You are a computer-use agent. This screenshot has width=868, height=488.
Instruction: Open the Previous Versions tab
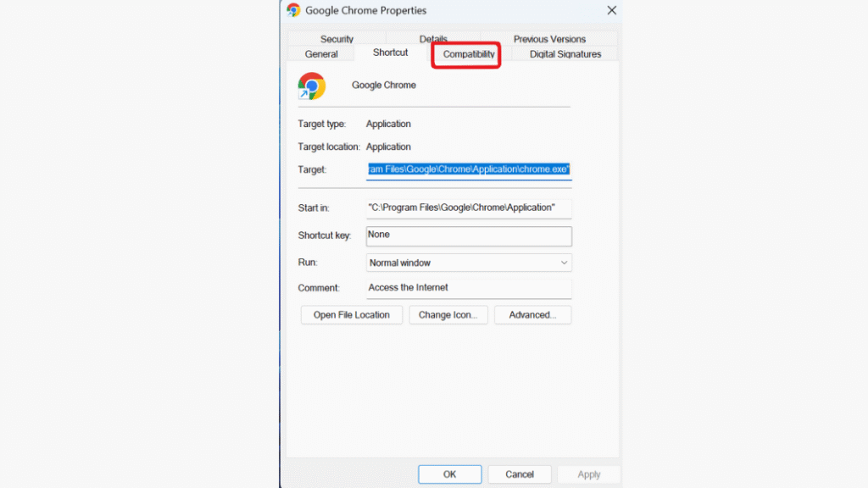(x=549, y=39)
